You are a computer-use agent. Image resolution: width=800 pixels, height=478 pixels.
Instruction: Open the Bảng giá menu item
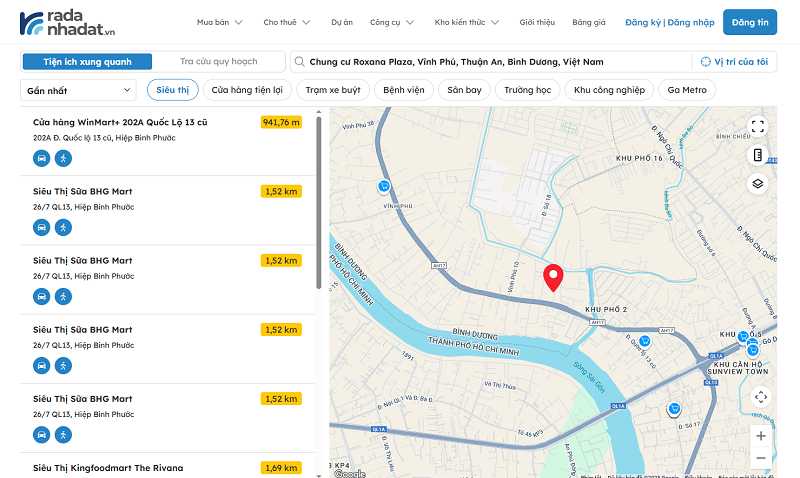(x=589, y=22)
